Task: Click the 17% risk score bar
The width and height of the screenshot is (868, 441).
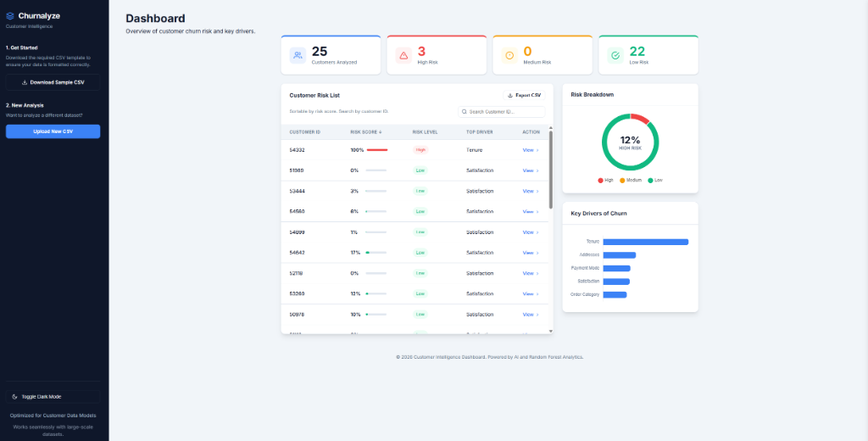Action: coord(376,253)
